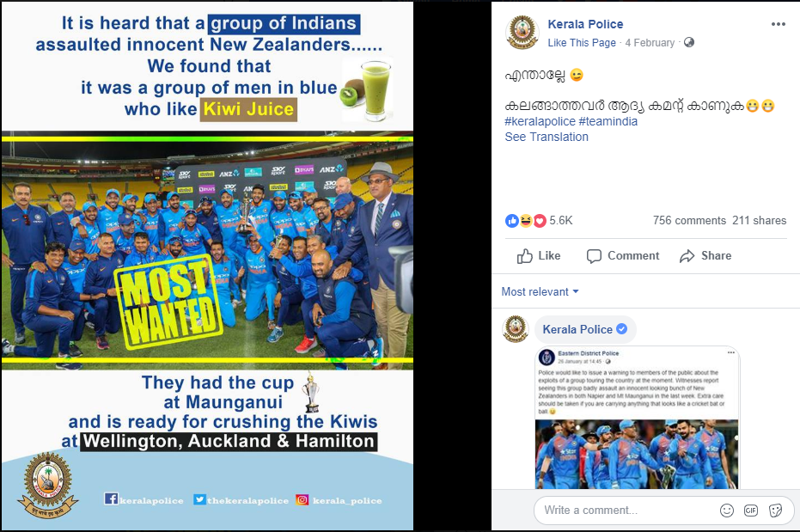Expand the Most relevant comment sorting dropdown
This screenshot has width=800, height=532.
pos(540,291)
